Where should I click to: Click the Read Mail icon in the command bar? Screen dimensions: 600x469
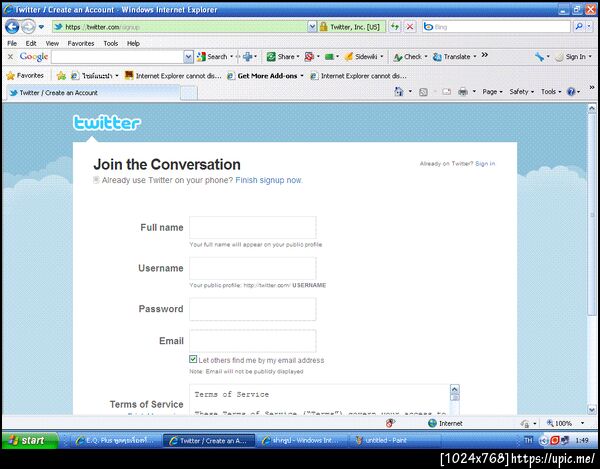(x=447, y=92)
